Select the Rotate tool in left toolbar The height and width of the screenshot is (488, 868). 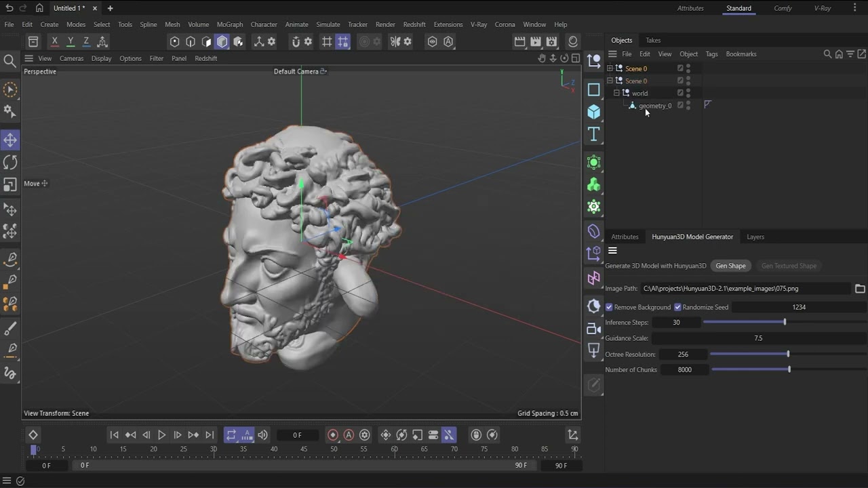pyautogui.click(x=10, y=163)
